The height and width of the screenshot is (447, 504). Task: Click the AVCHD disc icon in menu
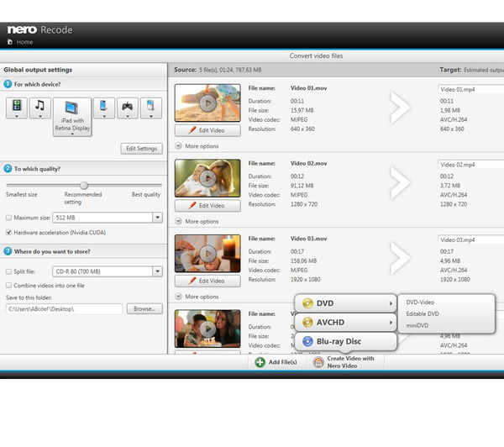coord(307,322)
